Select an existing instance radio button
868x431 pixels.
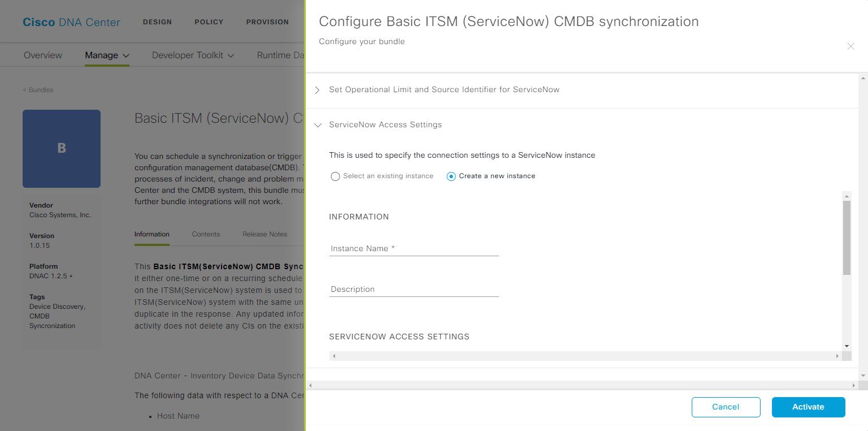click(x=335, y=176)
